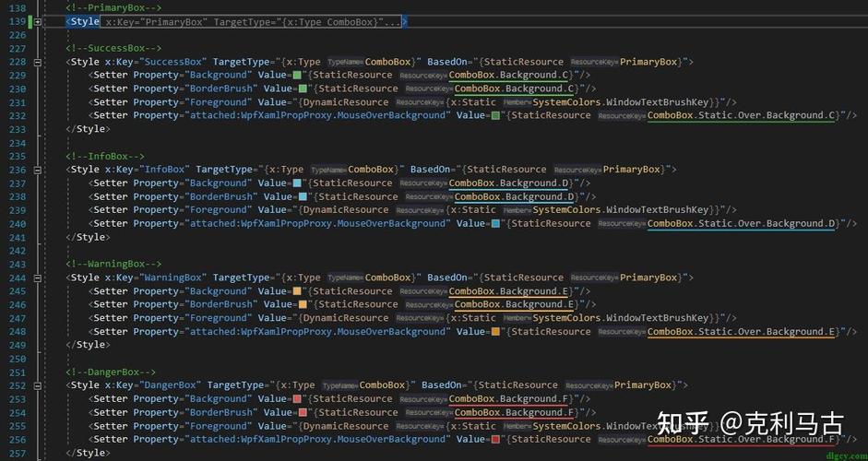Click green Background color swatch on line 229
Image resolution: width=868 pixels, height=461 pixels.
tap(297, 76)
